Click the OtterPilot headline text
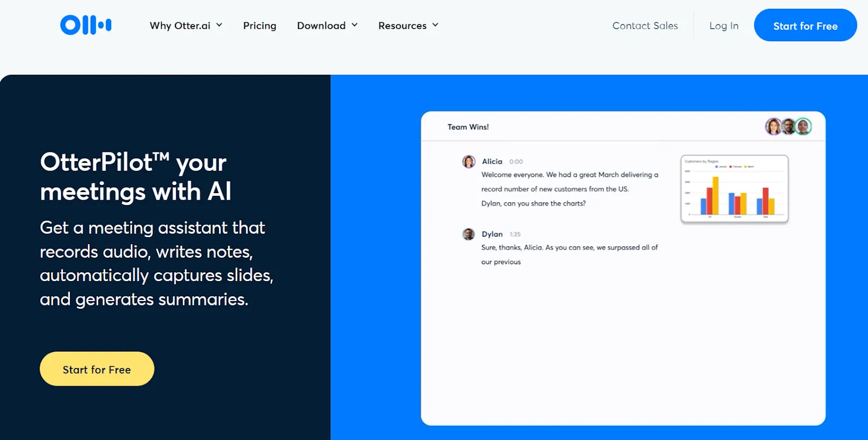The height and width of the screenshot is (440, 868). click(136, 177)
